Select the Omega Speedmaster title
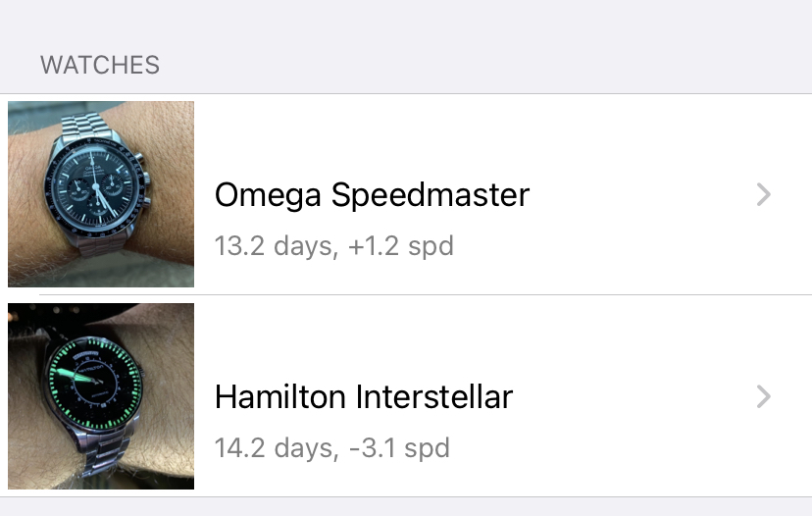 point(372,194)
